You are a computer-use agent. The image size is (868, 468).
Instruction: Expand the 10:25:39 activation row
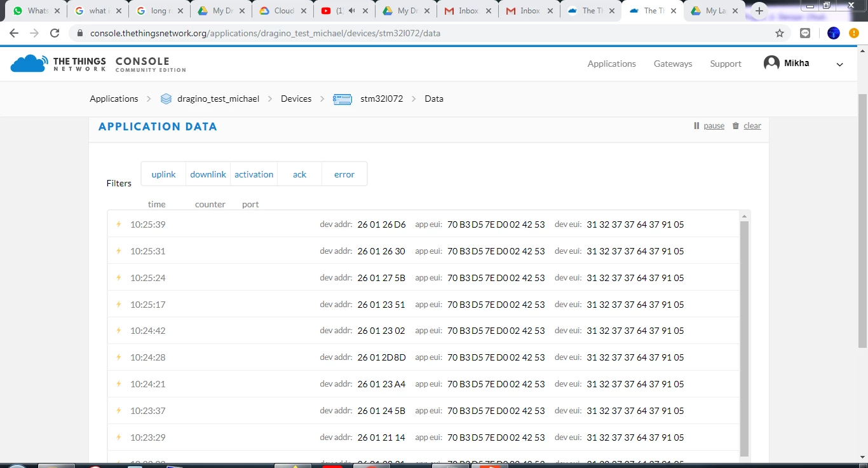[x=423, y=224]
